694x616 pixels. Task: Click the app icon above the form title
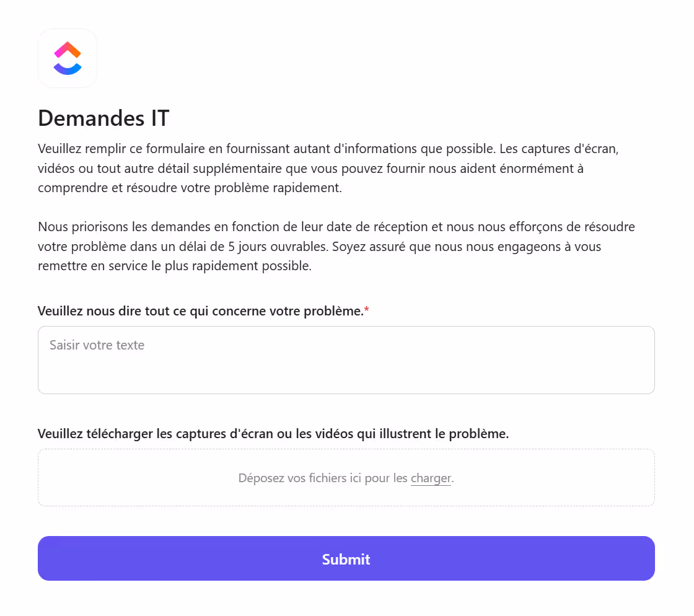tap(67, 58)
